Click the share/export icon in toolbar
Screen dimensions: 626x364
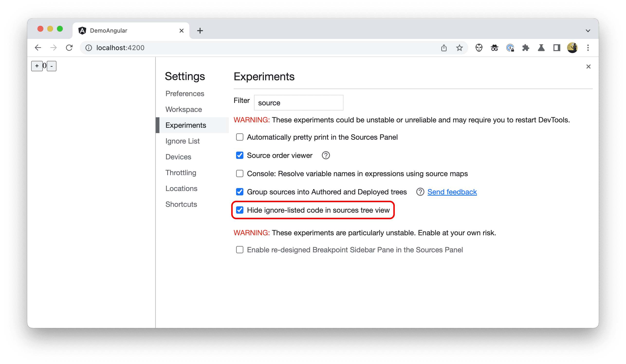[444, 48]
